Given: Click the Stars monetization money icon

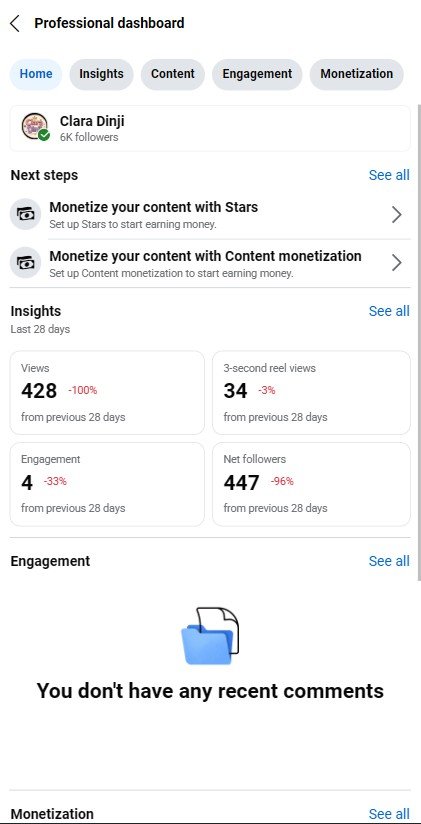Looking at the screenshot, I should (x=25, y=214).
